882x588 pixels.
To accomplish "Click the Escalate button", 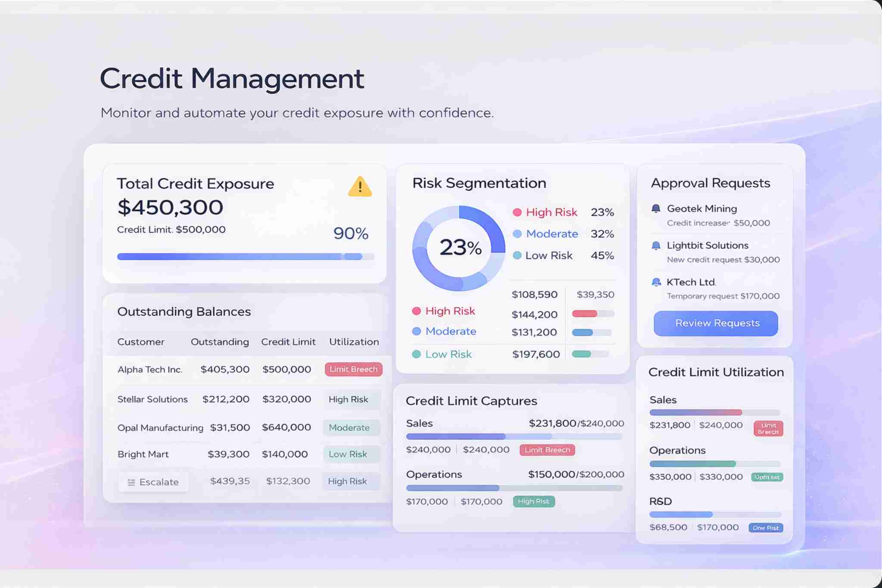I will 153,482.
